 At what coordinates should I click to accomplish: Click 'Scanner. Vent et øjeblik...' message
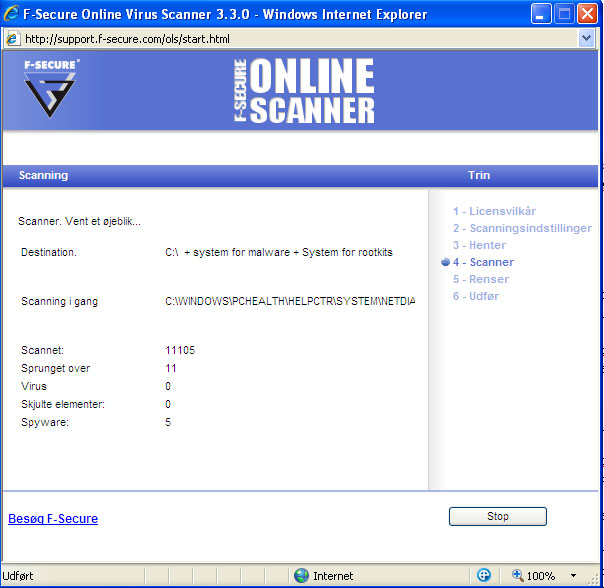coord(79,222)
